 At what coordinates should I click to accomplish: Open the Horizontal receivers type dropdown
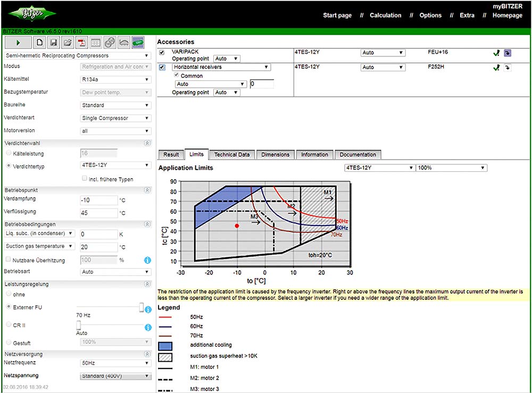(x=221, y=67)
